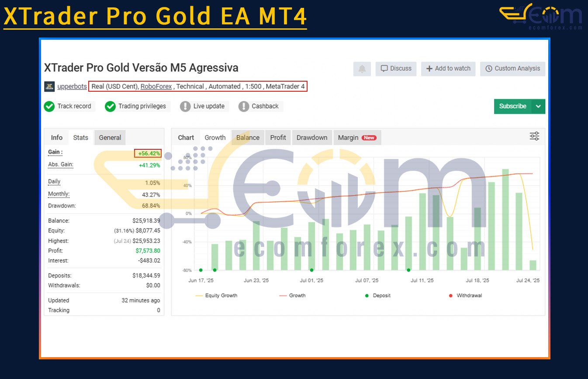588x379 pixels.
Task: Click the XTrader Pro Gold EA MT4 title
Action: (155, 17)
